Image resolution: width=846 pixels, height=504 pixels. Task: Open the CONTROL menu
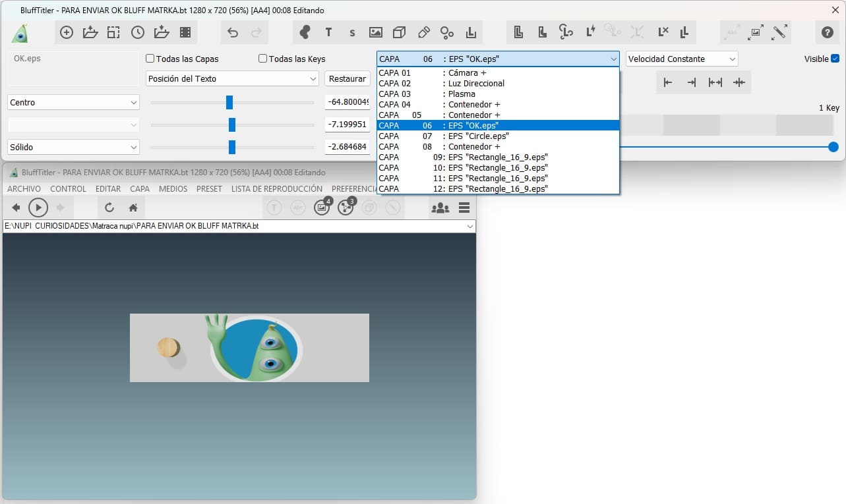click(x=69, y=188)
